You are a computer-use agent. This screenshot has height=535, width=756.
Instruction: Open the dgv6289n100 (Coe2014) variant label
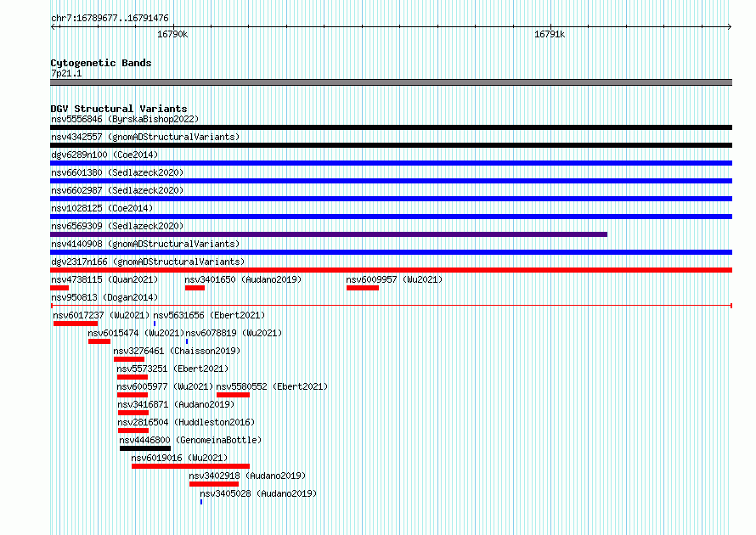(x=104, y=155)
